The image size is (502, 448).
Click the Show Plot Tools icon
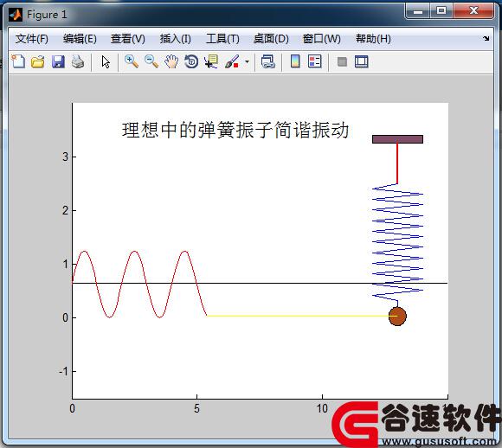362,61
